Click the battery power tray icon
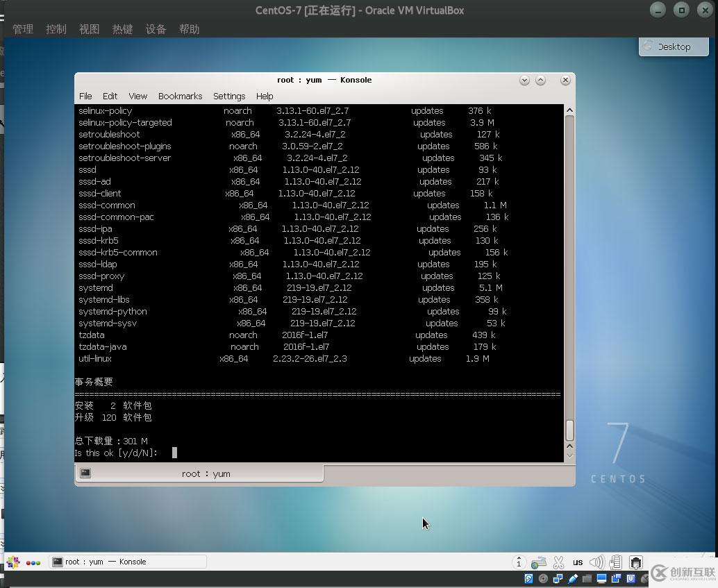The height and width of the screenshot is (588, 718). tap(617, 562)
